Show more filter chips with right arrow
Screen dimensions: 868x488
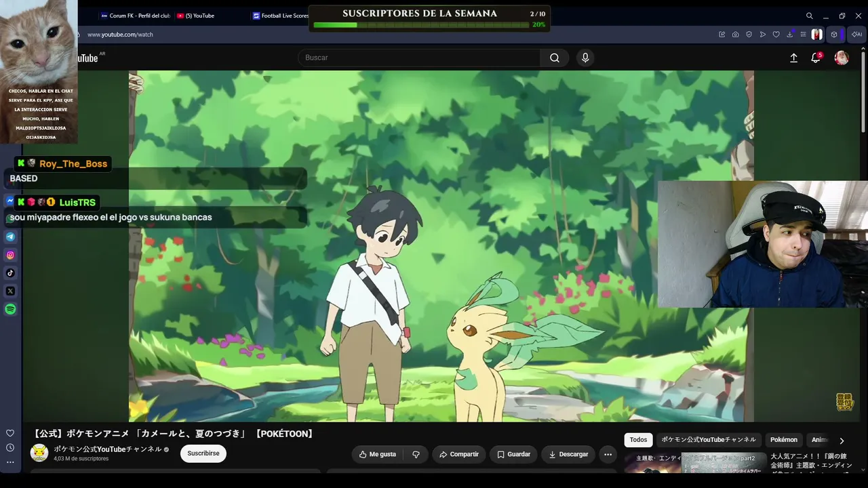(x=842, y=441)
